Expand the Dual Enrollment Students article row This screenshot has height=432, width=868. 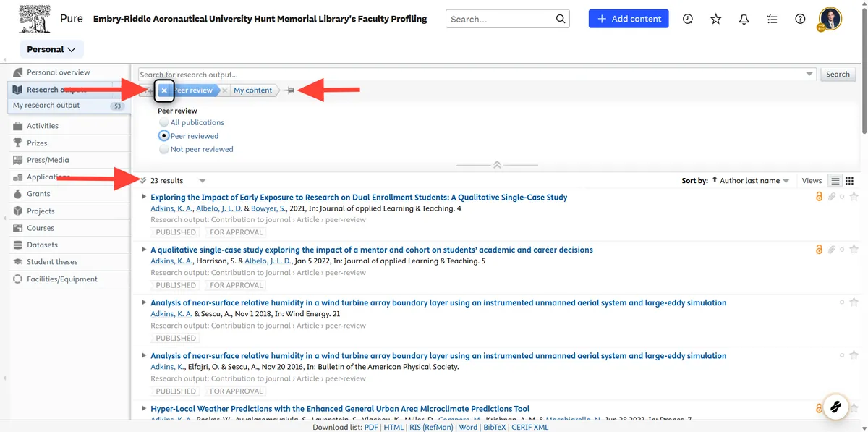(144, 197)
